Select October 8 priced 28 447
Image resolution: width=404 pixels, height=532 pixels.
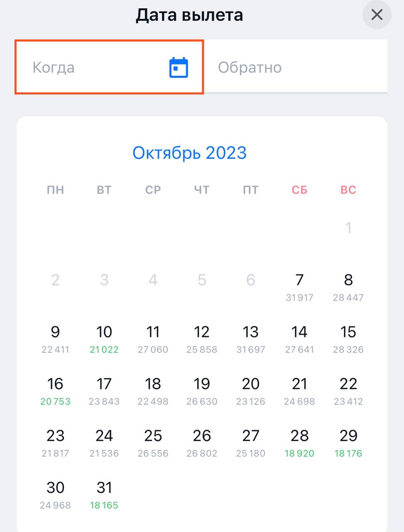coord(348,286)
